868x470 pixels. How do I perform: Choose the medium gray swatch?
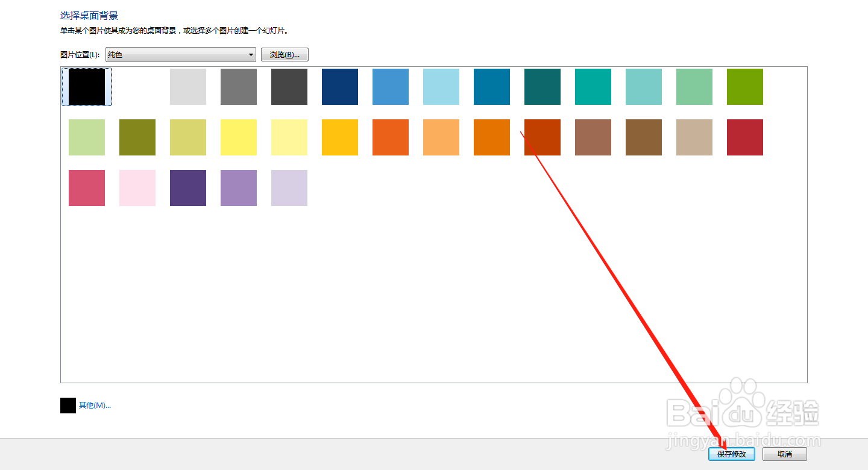pyautogui.click(x=239, y=87)
